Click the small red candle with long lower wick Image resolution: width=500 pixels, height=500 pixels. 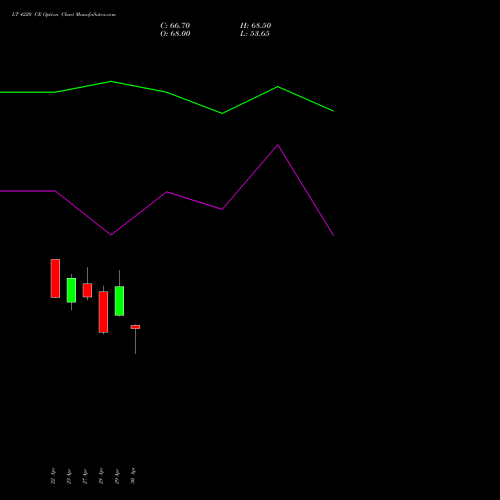(x=135, y=327)
